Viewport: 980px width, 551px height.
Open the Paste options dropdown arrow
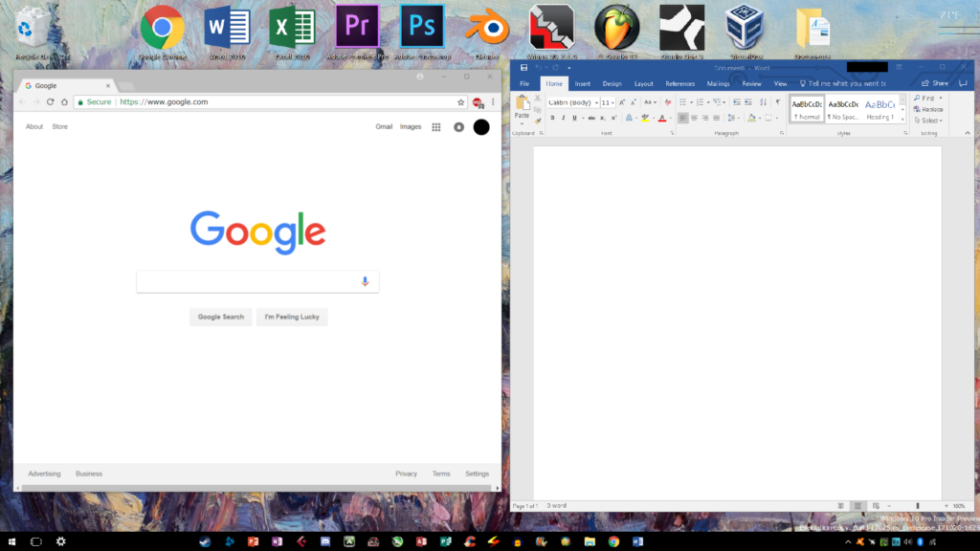click(x=522, y=122)
